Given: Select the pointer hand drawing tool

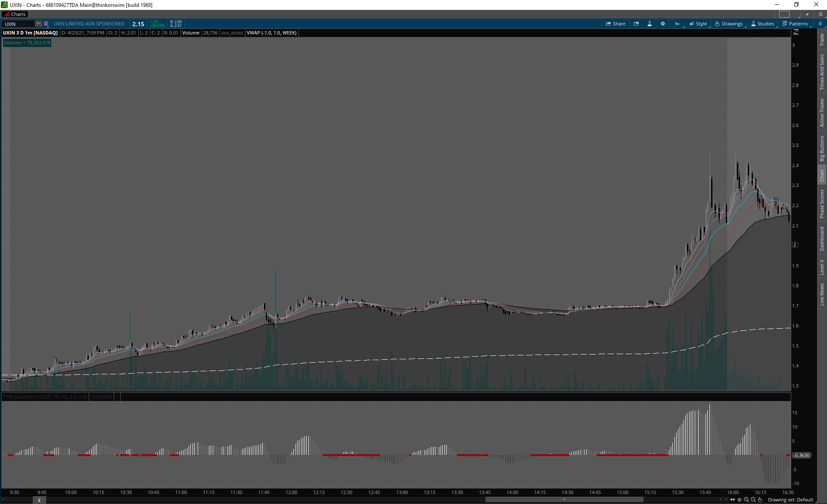Looking at the screenshot, I should pyautogui.click(x=760, y=500).
